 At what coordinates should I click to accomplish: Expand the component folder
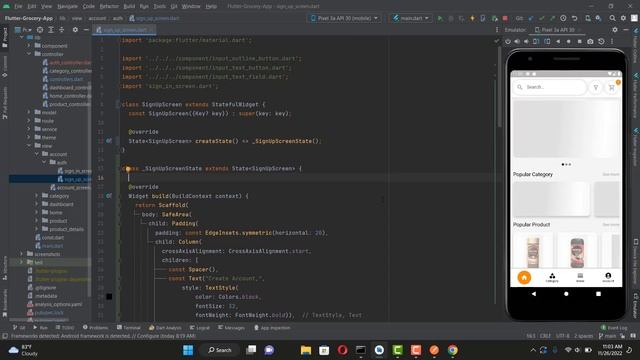click(x=29, y=46)
